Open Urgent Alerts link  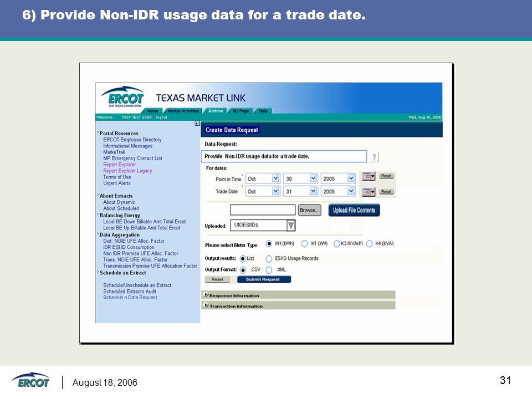click(x=117, y=183)
